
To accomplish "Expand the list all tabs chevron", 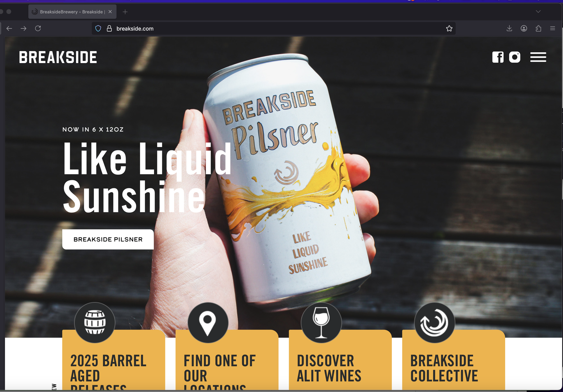I will [538, 11].
